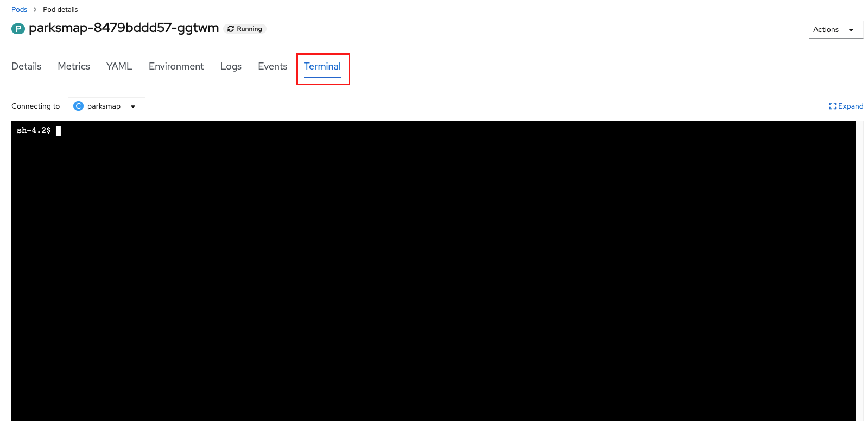View the YAML tab
The image size is (868, 423).
point(119,66)
